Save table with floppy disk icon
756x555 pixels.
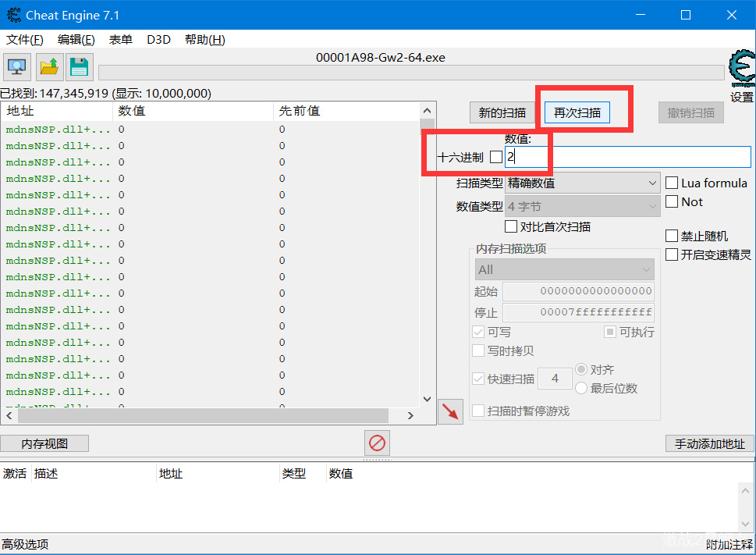coord(80,67)
